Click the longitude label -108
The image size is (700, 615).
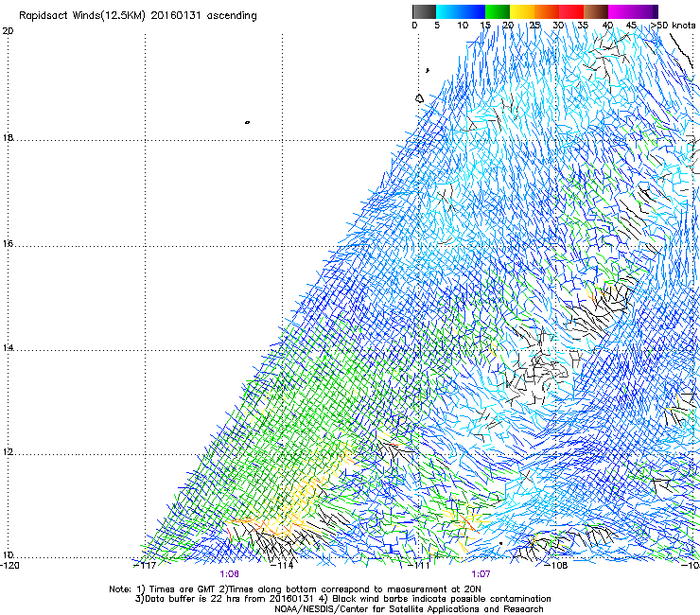[556, 566]
